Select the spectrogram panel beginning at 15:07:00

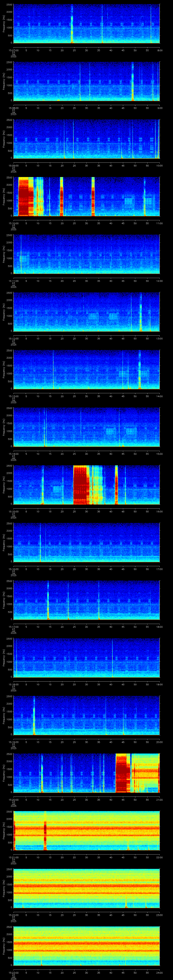pos(86,24)
